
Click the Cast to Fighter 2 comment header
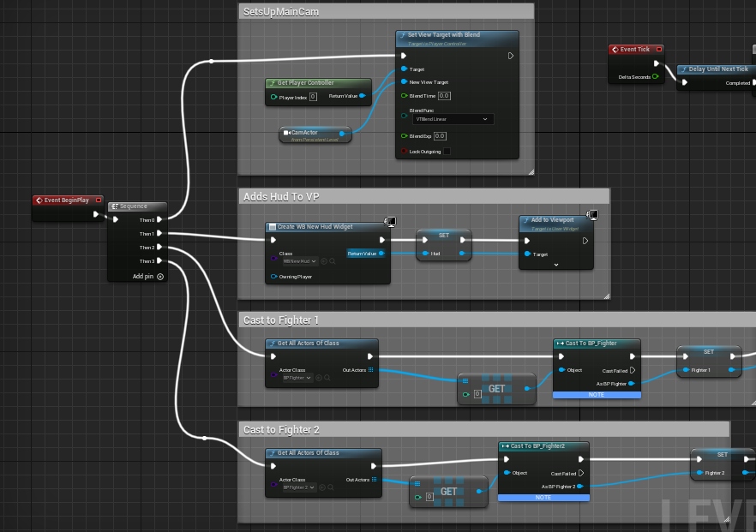pyautogui.click(x=484, y=429)
